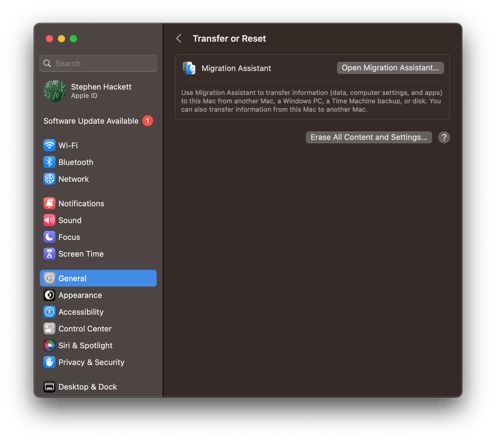496x442 pixels.
Task: Minimize window with yellow button
Action: (x=61, y=39)
